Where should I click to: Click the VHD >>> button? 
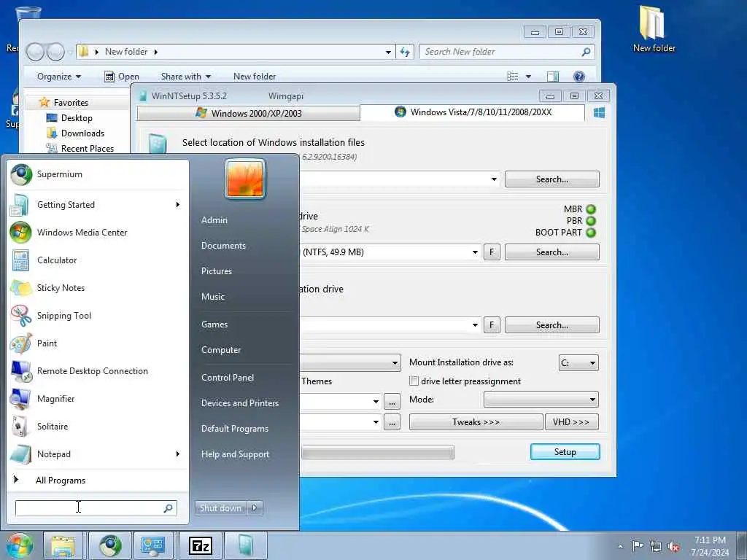tap(571, 422)
